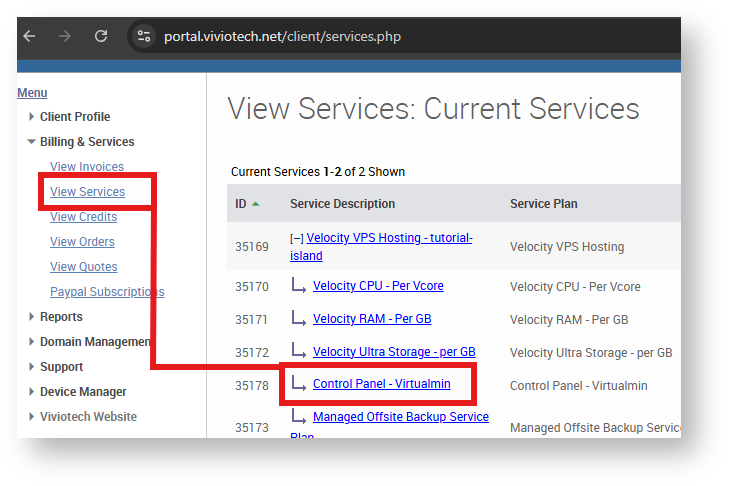Open the View Credits link
This screenshot has width=729, height=486.
[83, 217]
